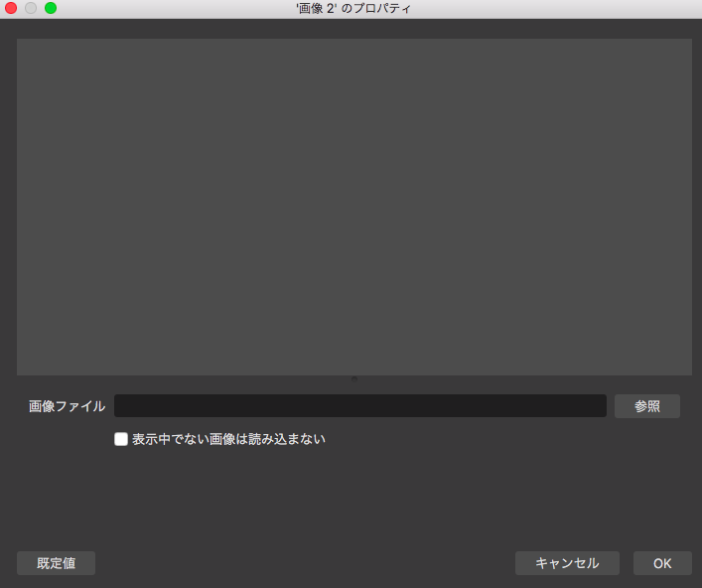The width and height of the screenshot is (702, 588).
Task: Click the splitter handle below preview
Action: tap(354, 378)
